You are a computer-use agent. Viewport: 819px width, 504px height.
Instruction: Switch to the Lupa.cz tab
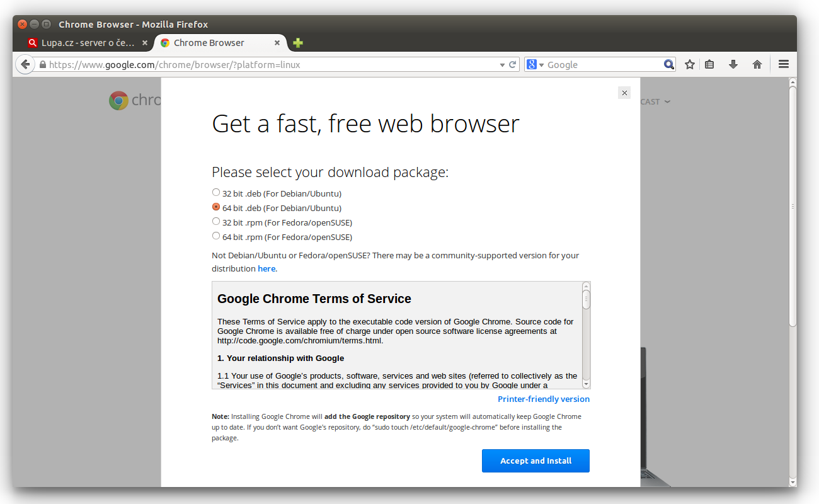click(x=82, y=43)
